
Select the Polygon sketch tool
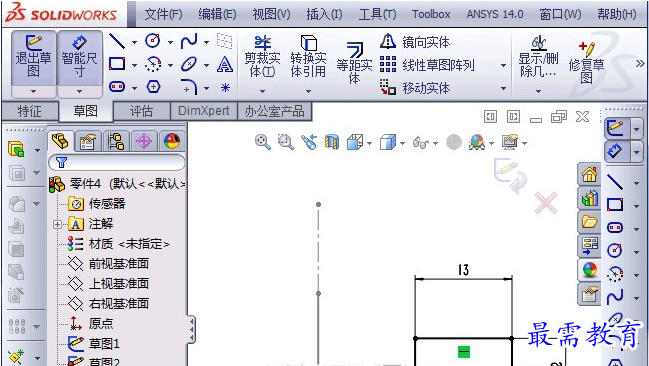click(x=153, y=87)
